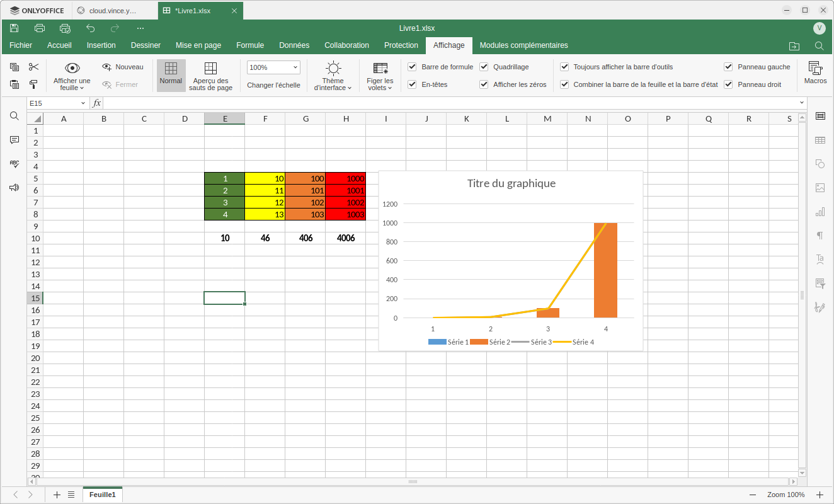Click the Undo arrow icon
This screenshot has height=504, width=834.
coord(90,28)
